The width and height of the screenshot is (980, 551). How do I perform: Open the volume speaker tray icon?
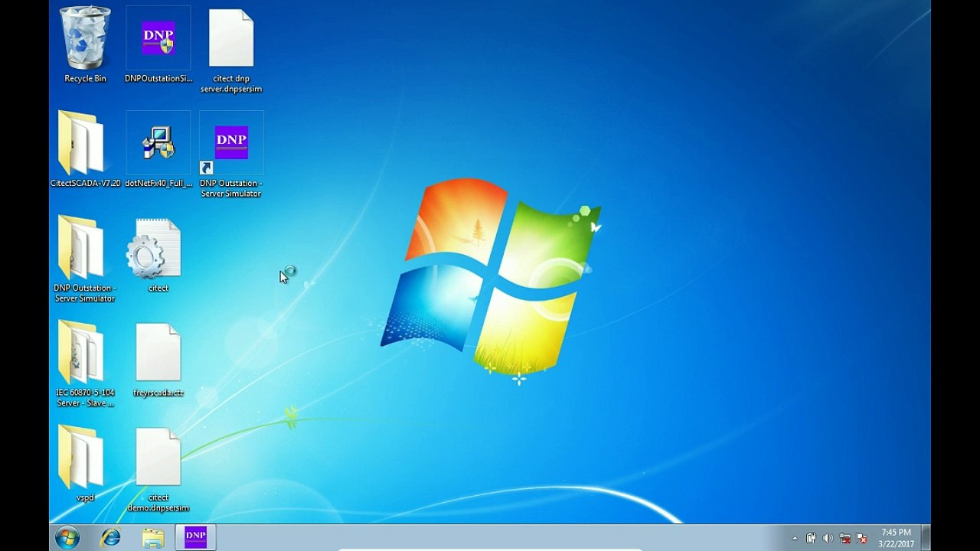click(x=828, y=538)
